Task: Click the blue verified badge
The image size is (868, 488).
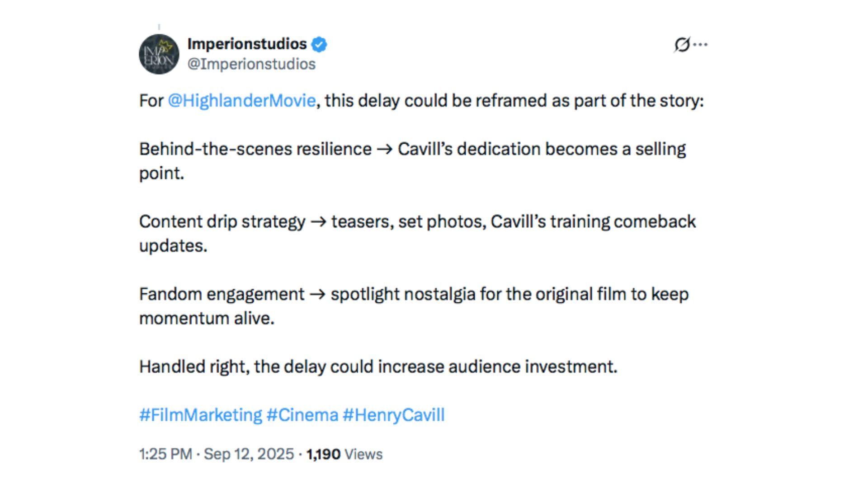Action: point(319,44)
